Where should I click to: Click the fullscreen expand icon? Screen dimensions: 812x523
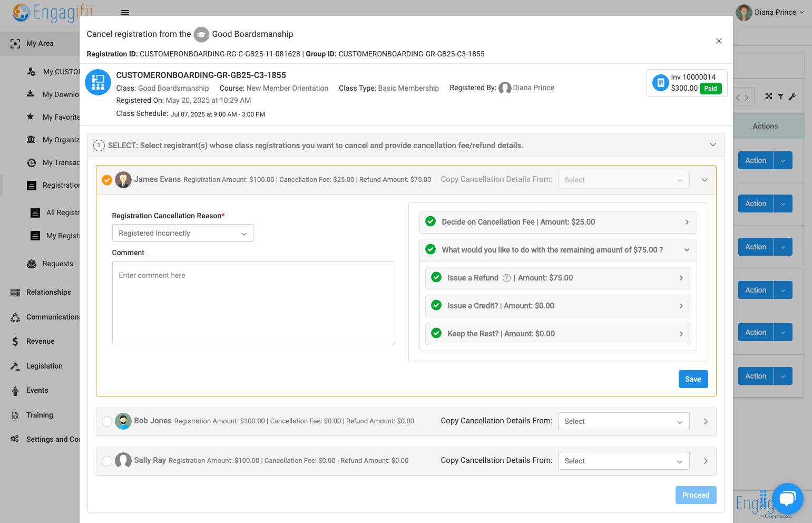[769, 96]
